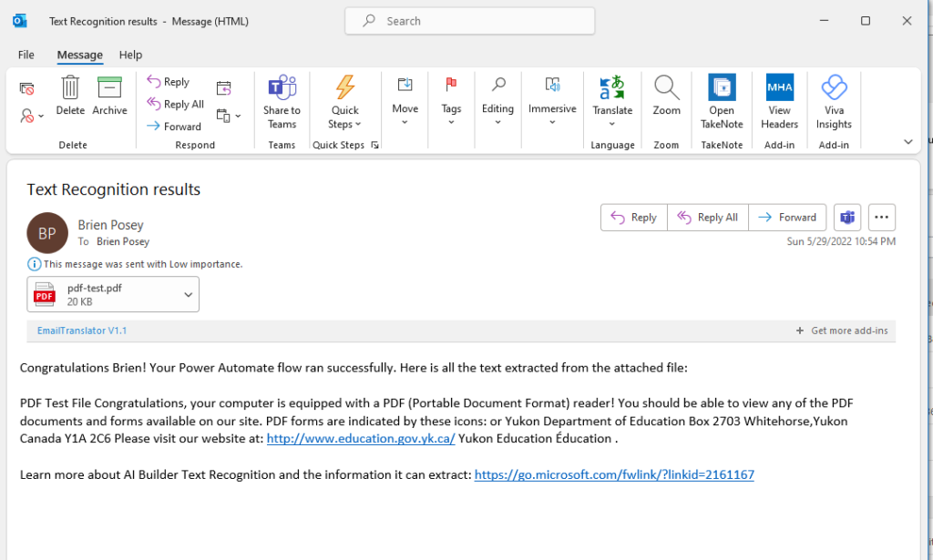Share this message to Teams

pyautogui.click(x=282, y=102)
